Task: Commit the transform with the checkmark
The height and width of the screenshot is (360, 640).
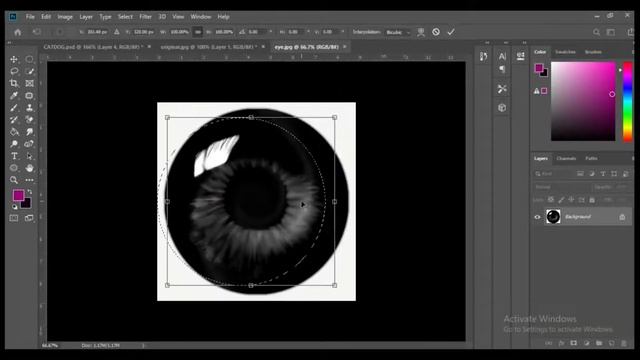Action: pos(451,32)
